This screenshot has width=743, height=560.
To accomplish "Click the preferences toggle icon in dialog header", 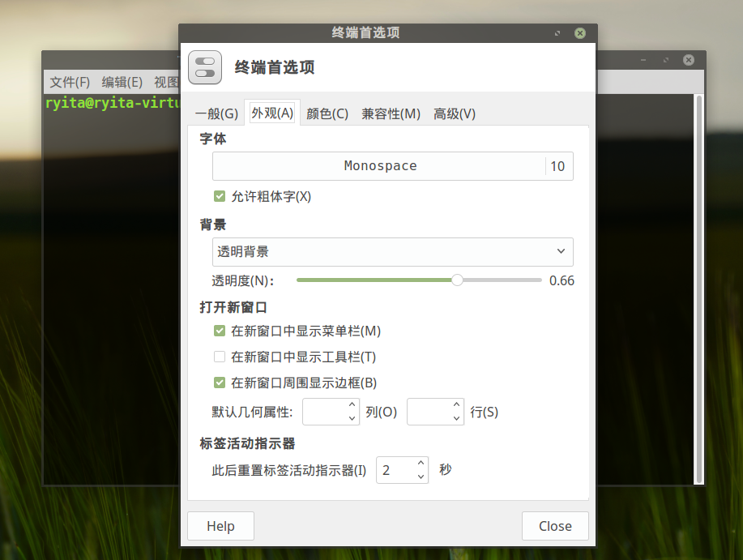I will point(205,67).
